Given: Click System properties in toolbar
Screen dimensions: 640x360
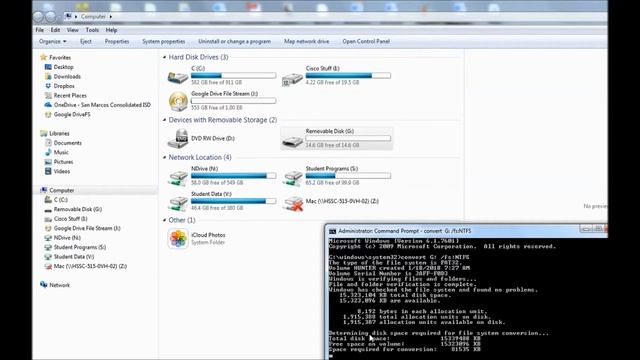Looking at the screenshot, I should (x=163, y=41).
